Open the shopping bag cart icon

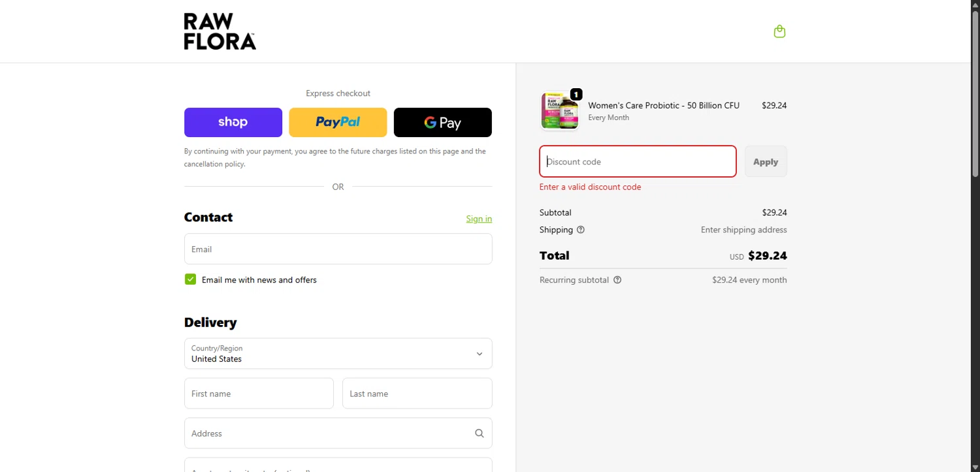coord(779,31)
